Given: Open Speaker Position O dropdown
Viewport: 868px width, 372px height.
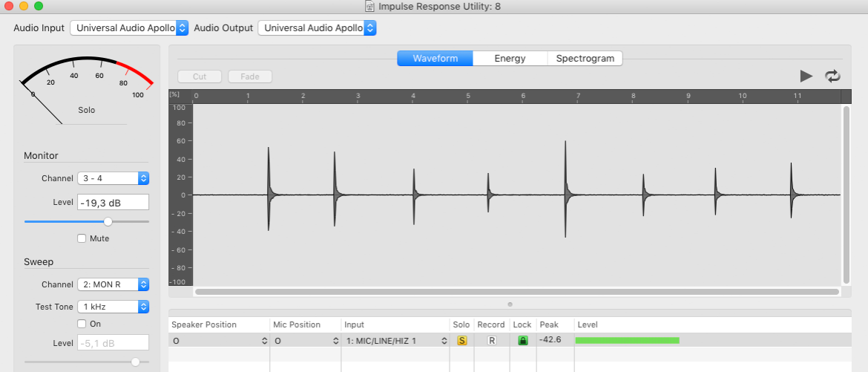Looking at the screenshot, I should pyautogui.click(x=219, y=341).
